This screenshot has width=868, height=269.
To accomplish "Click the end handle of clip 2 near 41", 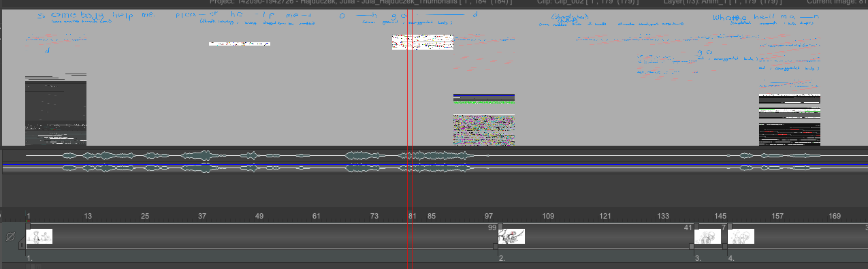I will [x=691, y=246].
